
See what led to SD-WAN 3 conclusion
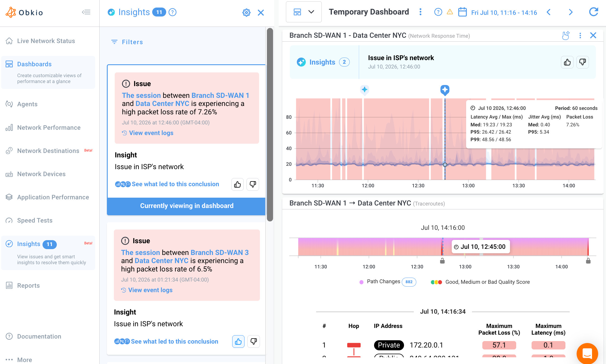(x=166, y=342)
